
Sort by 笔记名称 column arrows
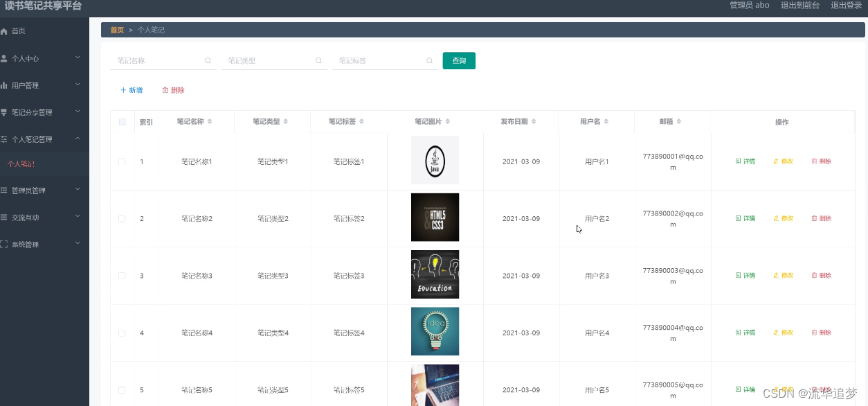coord(210,121)
